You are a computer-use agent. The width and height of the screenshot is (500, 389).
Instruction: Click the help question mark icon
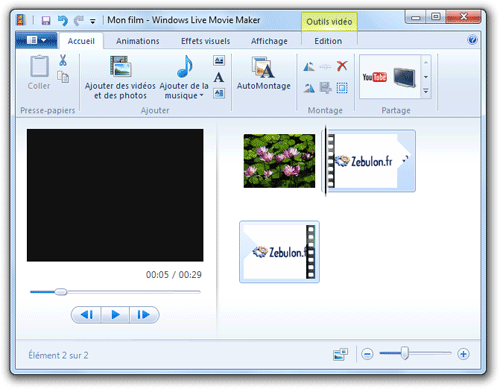point(472,40)
